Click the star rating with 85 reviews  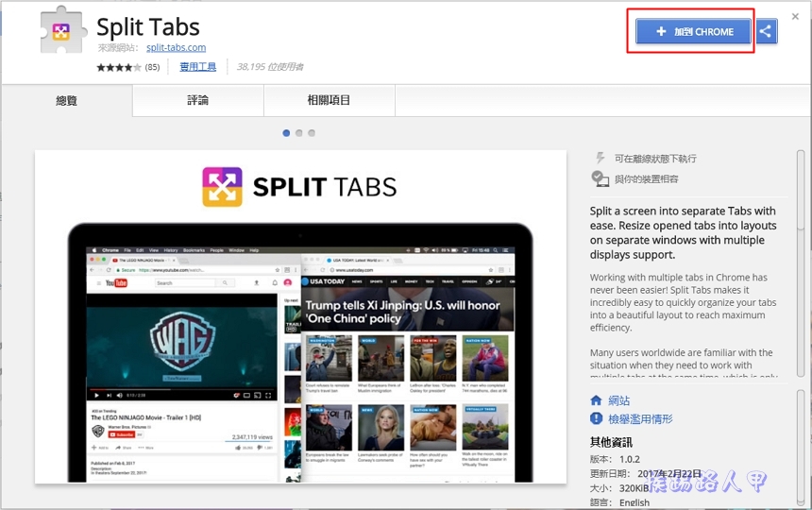click(127, 67)
